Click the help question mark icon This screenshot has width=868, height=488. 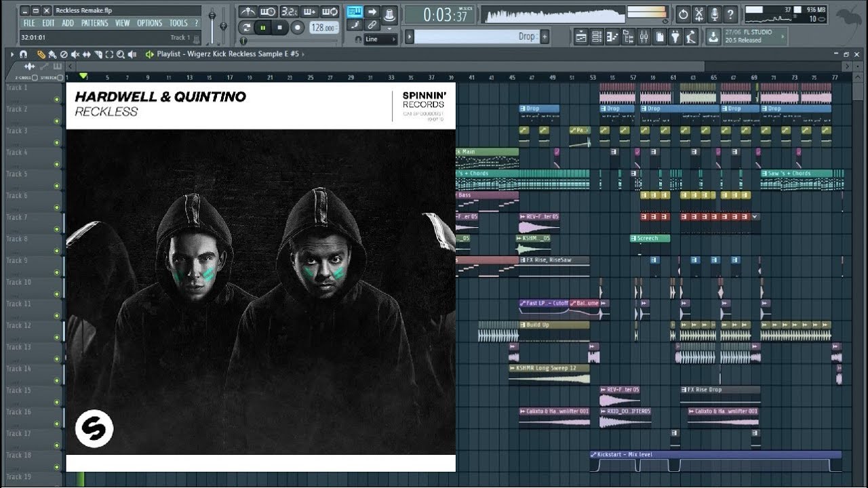[730, 14]
